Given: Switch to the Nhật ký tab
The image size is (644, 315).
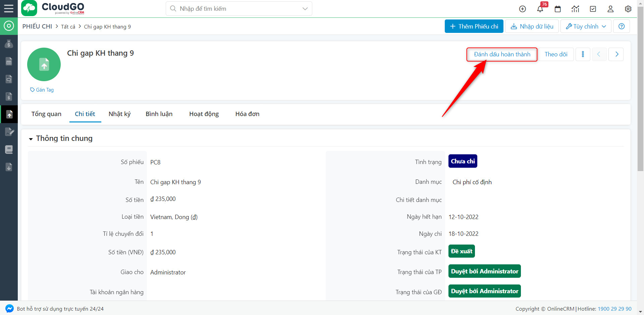Looking at the screenshot, I should (119, 114).
